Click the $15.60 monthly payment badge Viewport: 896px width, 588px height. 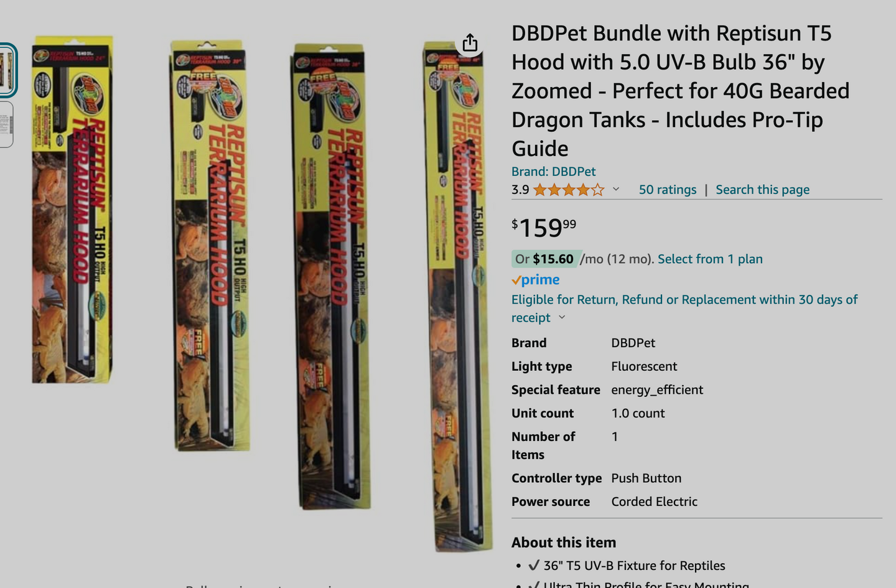tap(546, 259)
